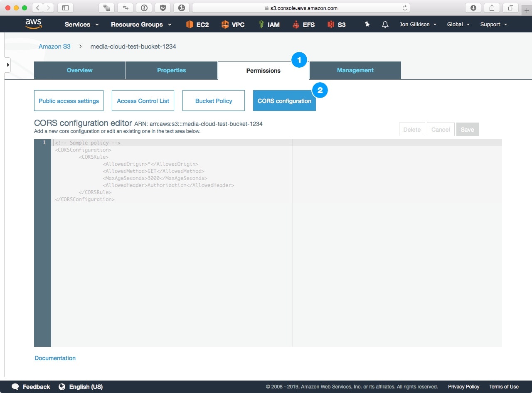
Task: Click the Cancel button
Action: pos(441,130)
